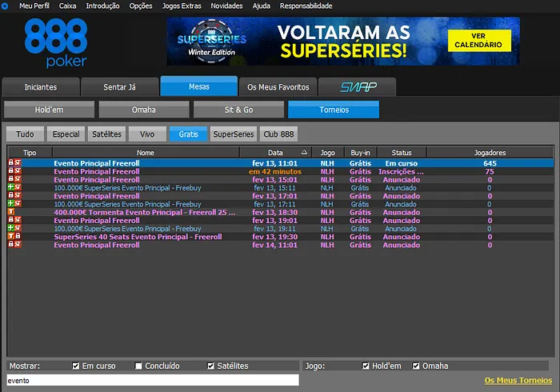Sort by the Jogadores column header
Screen dimensions: 560x392
click(x=490, y=153)
